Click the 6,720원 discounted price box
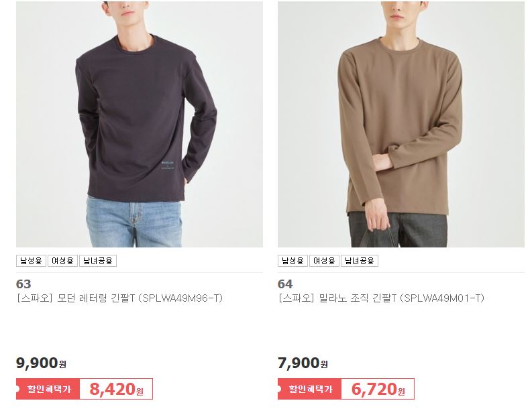This screenshot has width=532, height=415. (x=378, y=389)
